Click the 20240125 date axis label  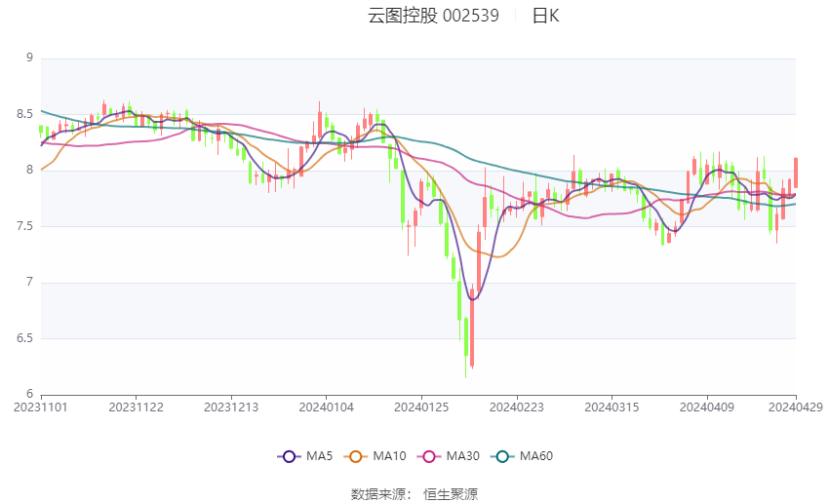tap(421, 407)
